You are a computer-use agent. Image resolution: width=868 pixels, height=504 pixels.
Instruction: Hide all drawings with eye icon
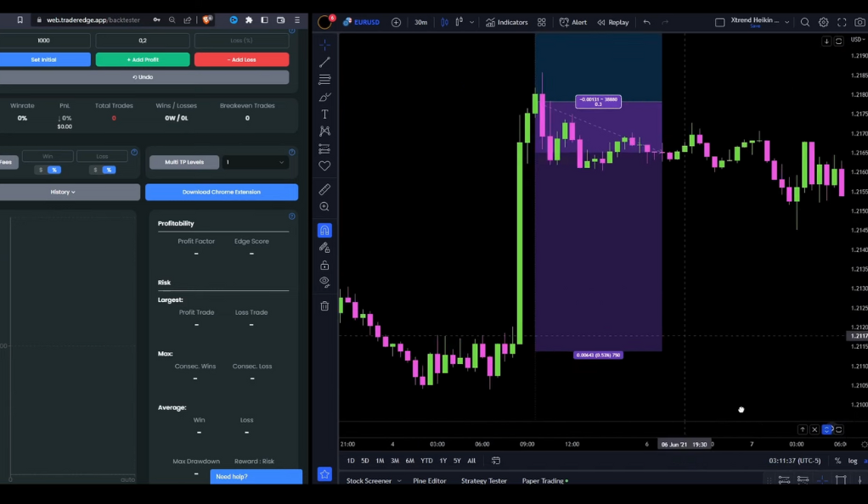coord(324,283)
